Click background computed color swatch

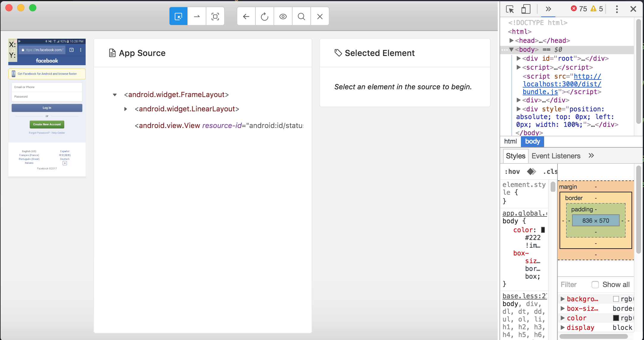pyautogui.click(x=616, y=299)
